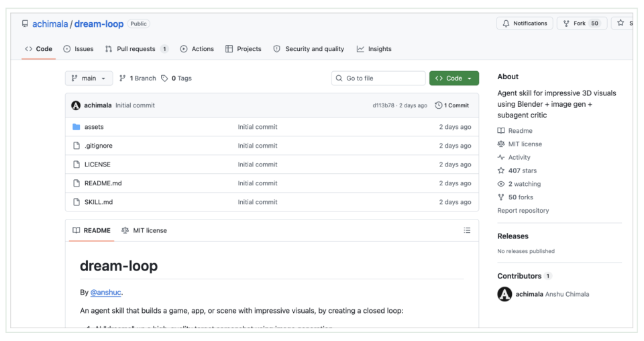Open the README outline list icon
This screenshot has height=341, width=644.
click(467, 230)
